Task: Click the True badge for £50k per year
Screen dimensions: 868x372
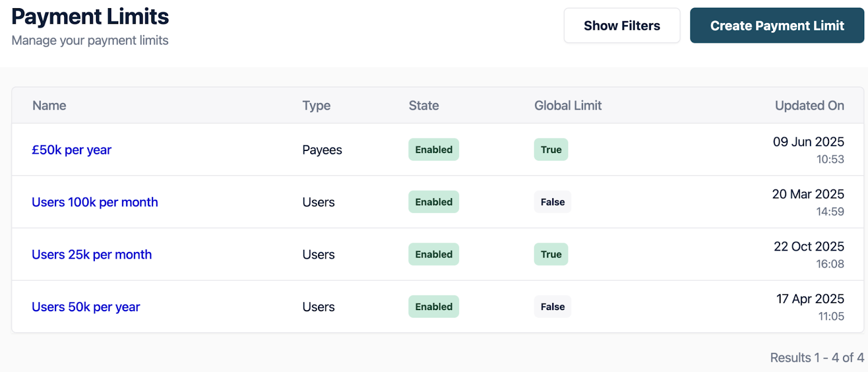Action: click(x=551, y=150)
